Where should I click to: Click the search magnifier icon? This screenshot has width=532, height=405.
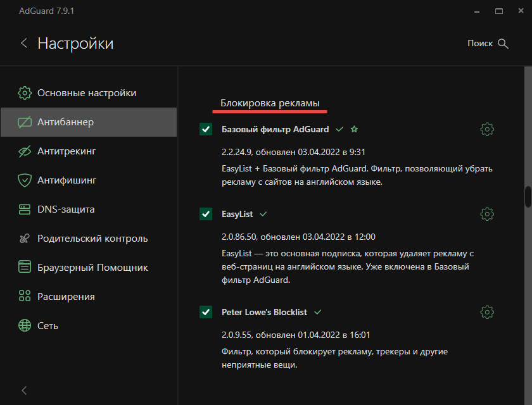(x=503, y=44)
